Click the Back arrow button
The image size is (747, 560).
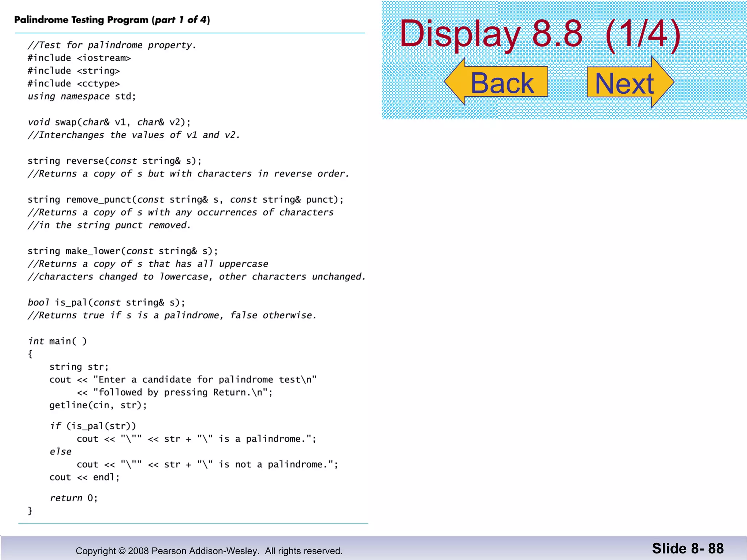pos(496,82)
